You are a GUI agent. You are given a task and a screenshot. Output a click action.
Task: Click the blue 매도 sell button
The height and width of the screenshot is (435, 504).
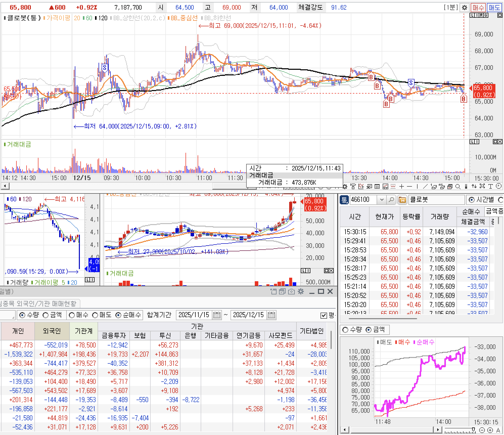tap(494, 8)
